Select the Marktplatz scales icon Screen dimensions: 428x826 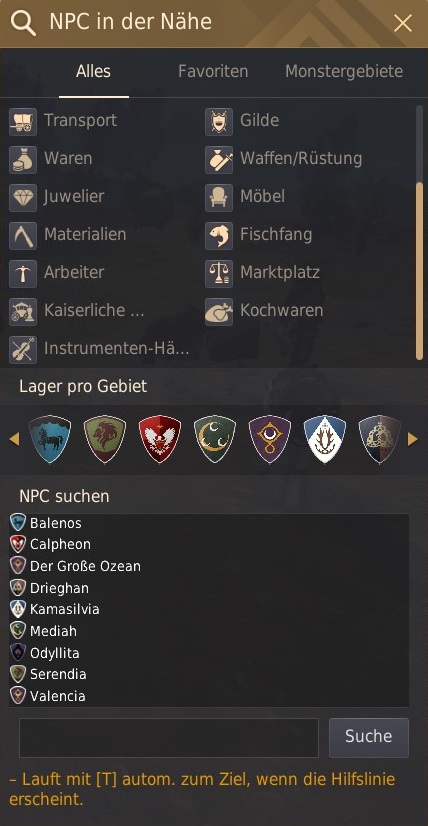(219, 273)
